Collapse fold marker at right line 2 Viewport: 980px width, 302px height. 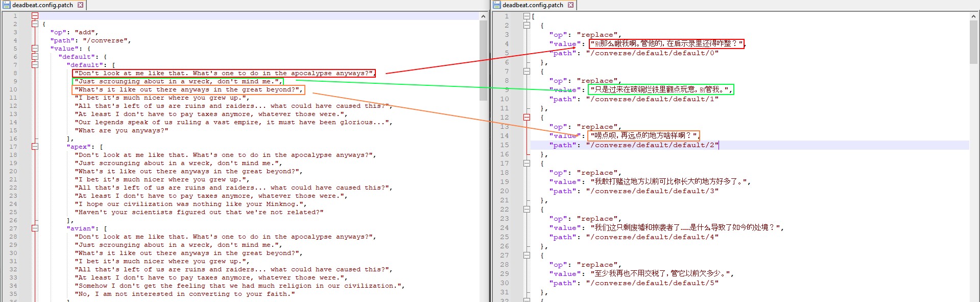pos(527,26)
